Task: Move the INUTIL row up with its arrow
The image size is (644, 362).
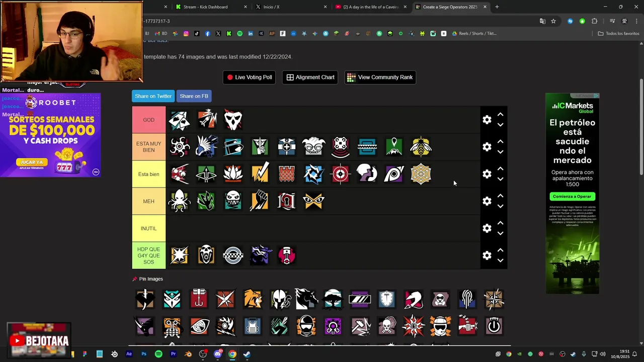Action: point(501,223)
